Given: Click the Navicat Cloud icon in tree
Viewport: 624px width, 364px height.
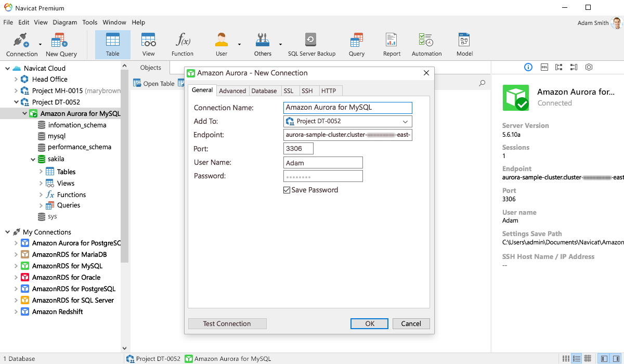Looking at the screenshot, I should point(17,68).
